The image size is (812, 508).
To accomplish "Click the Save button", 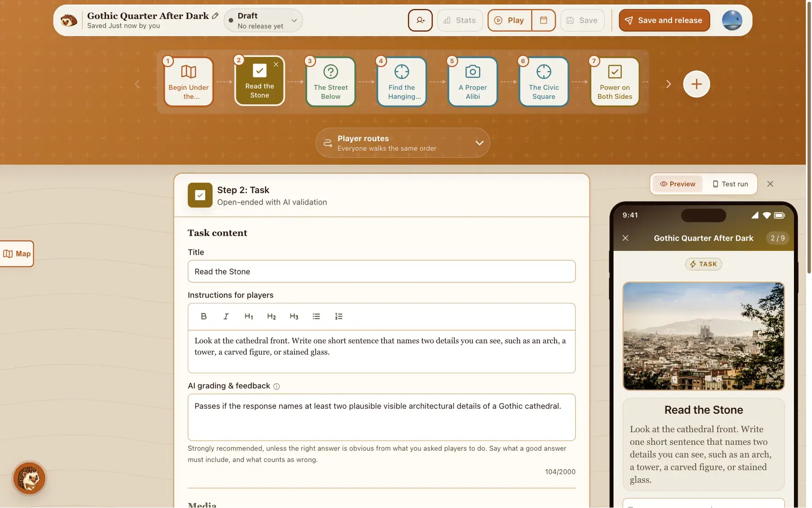I will pyautogui.click(x=582, y=20).
